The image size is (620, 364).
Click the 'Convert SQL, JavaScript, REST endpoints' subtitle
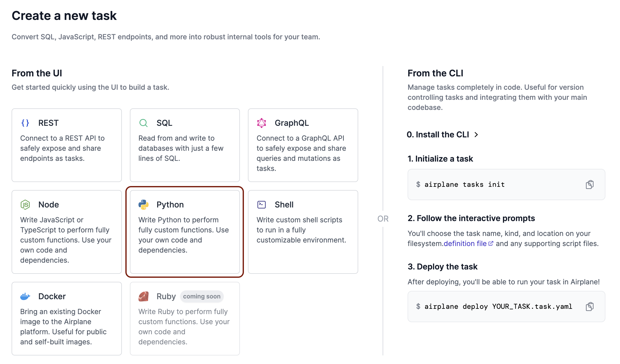pyautogui.click(x=166, y=37)
